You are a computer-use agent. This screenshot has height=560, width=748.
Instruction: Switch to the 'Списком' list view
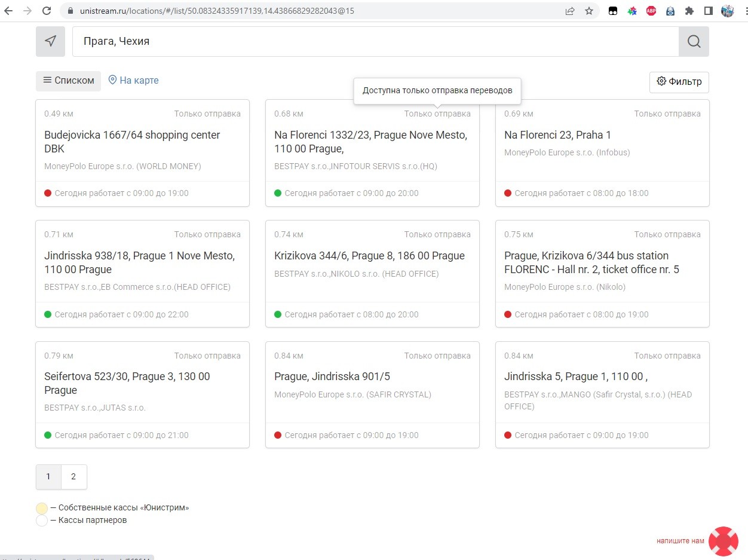(x=68, y=81)
